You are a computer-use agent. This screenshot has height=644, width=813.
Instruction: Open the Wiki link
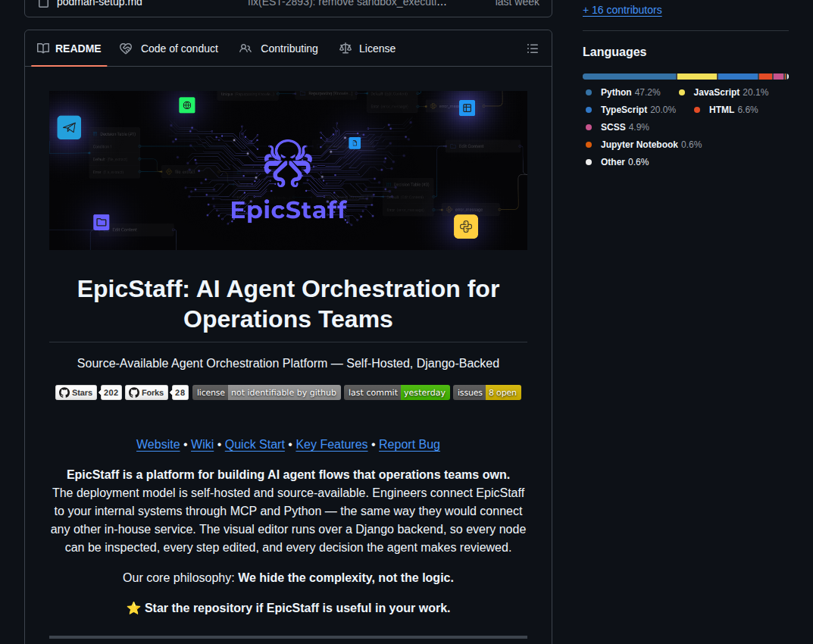[x=202, y=445]
